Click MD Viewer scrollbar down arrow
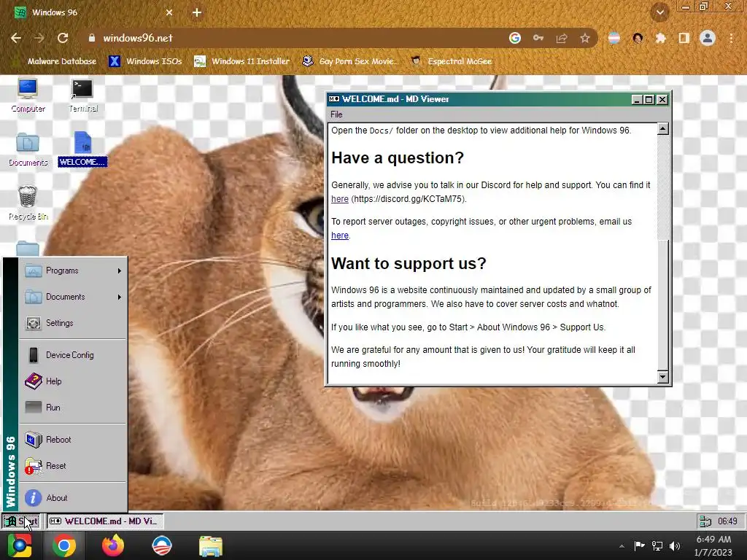This screenshot has width=747, height=560. coord(662,377)
